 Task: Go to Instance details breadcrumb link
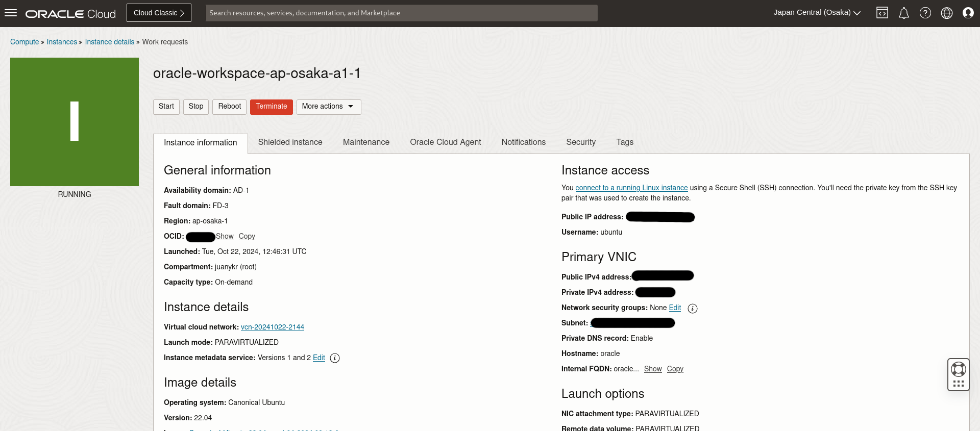coord(110,42)
